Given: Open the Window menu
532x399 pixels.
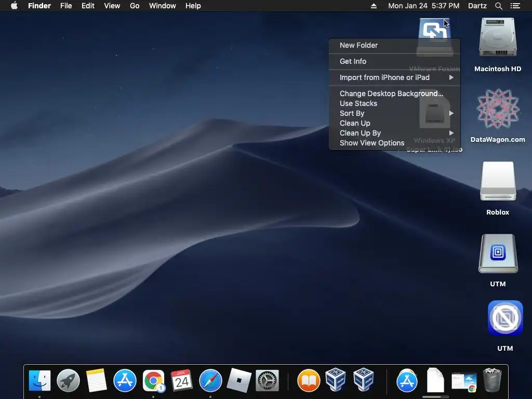Looking at the screenshot, I should (x=162, y=6).
